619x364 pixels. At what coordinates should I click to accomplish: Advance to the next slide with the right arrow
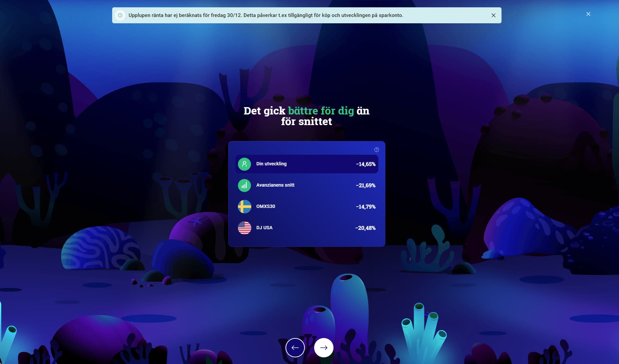pos(324,348)
